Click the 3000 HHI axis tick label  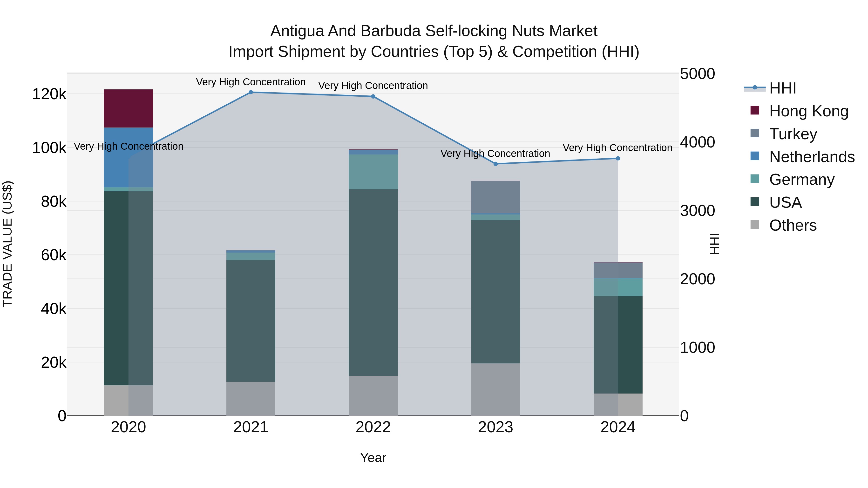(698, 211)
